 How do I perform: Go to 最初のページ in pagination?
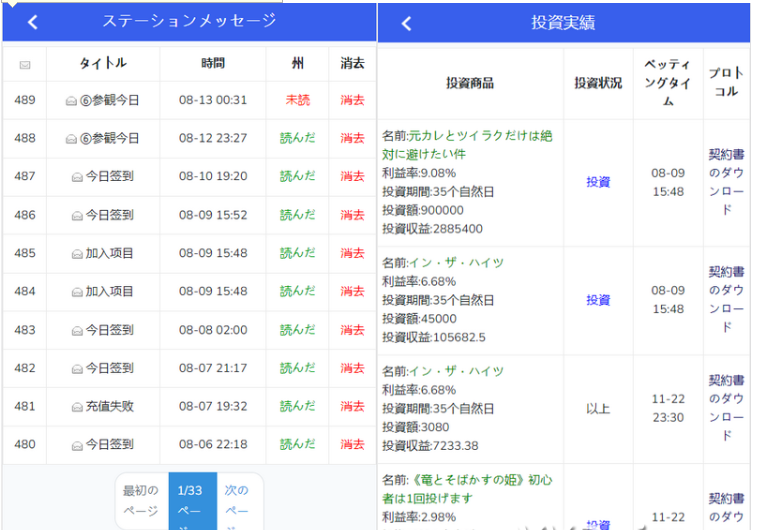click(142, 499)
